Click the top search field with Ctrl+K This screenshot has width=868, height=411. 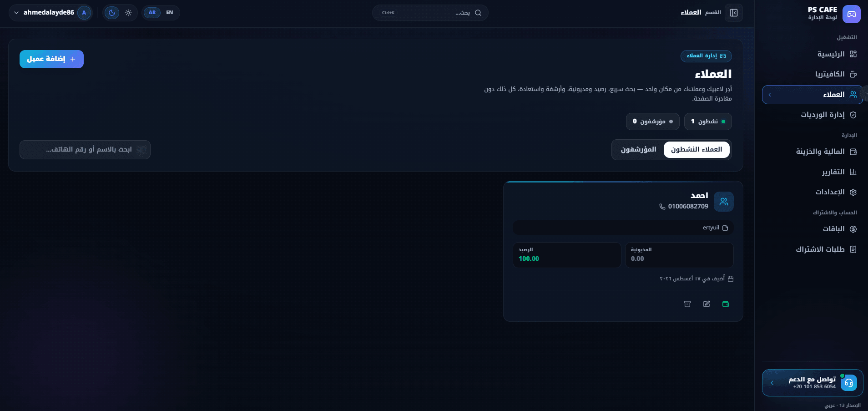430,13
